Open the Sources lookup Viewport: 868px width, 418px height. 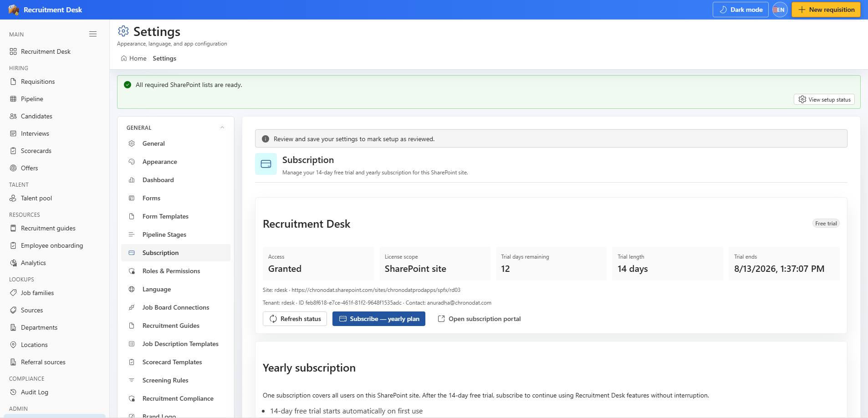55,310
